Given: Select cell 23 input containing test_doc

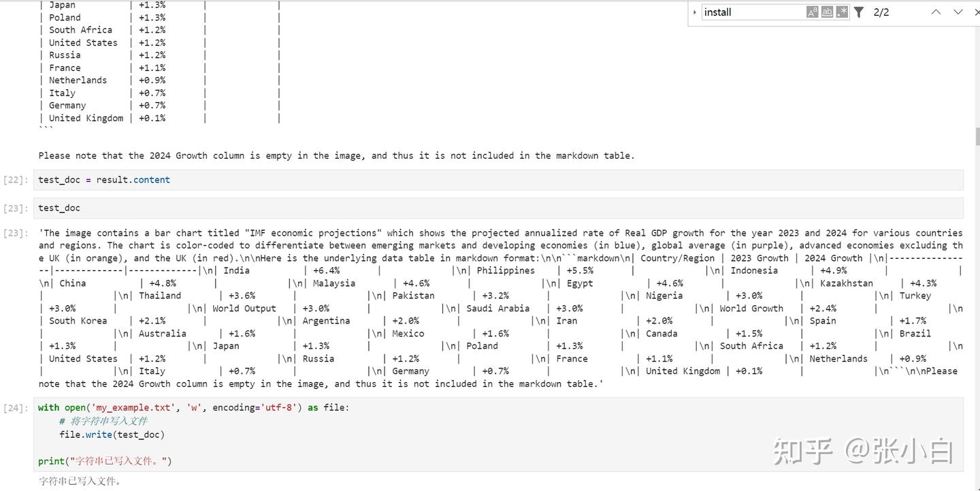Looking at the screenshot, I should click(x=498, y=208).
